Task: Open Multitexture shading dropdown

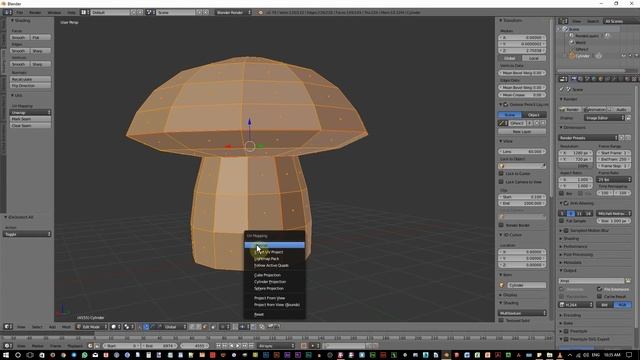Action: tap(522, 313)
